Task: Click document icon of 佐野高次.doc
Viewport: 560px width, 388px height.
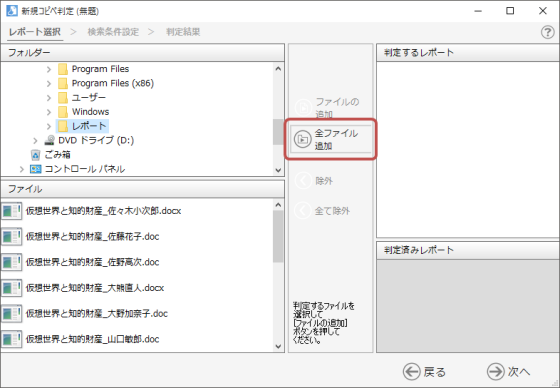Action: [11, 262]
